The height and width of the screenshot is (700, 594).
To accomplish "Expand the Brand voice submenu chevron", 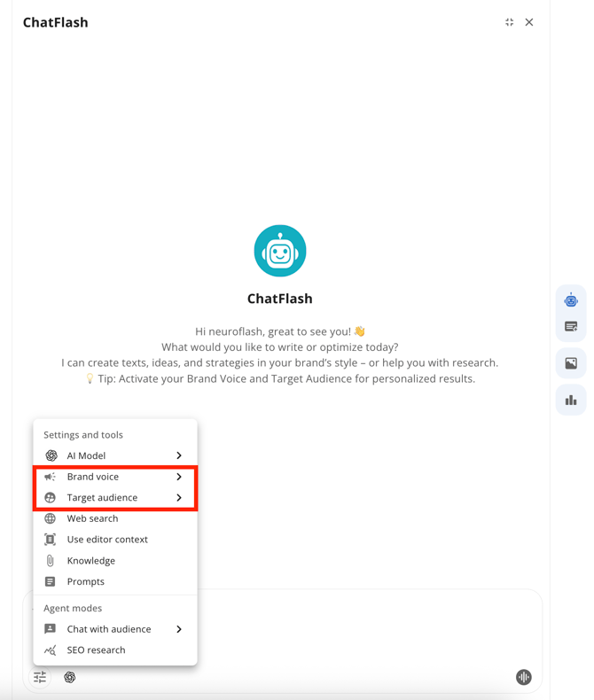I will pyautogui.click(x=179, y=477).
